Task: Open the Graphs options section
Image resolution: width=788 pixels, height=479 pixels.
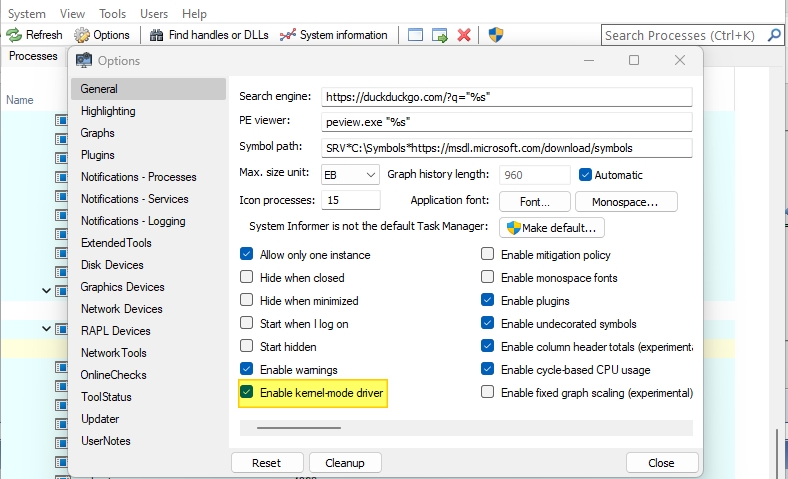Action: (x=148, y=133)
